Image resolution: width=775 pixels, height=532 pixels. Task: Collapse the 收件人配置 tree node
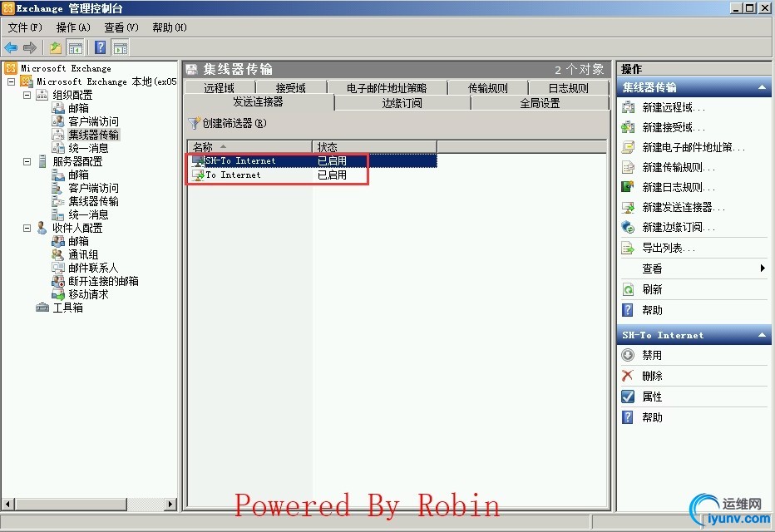[27, 228]
